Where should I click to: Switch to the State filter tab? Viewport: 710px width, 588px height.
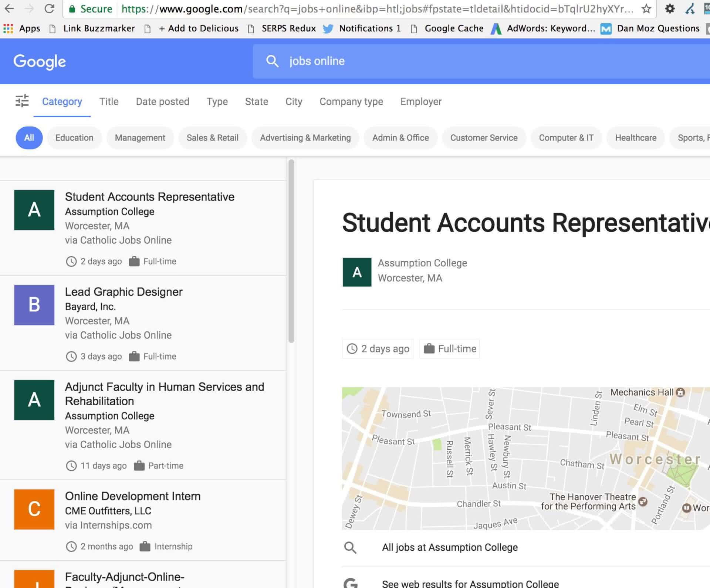pos(257,102)
